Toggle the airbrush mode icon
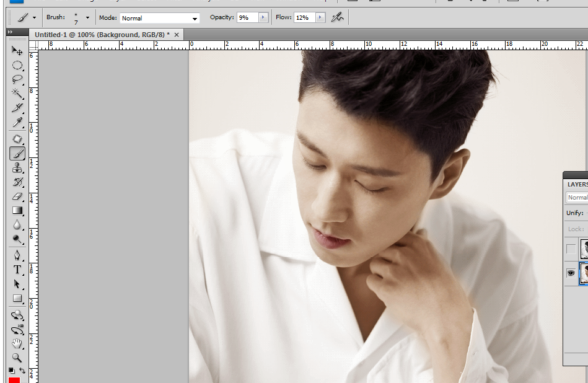The height and width of the screenshot is (383, 588). point(338,17)
